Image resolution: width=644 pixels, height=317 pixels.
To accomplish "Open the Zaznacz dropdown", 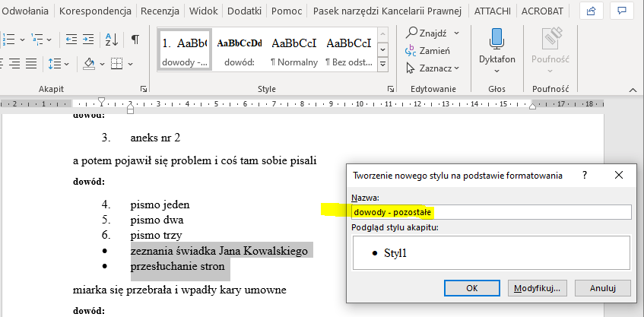I will tap(433, 68).
